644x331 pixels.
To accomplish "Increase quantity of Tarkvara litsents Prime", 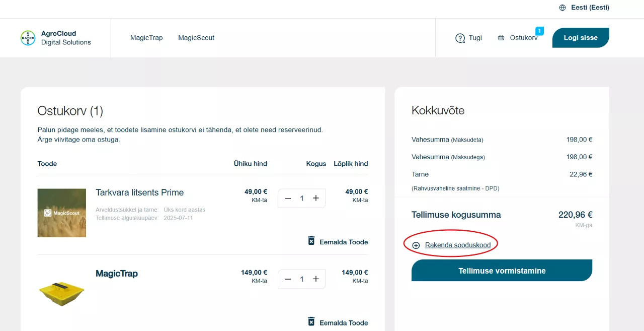I will click(316, 198).
